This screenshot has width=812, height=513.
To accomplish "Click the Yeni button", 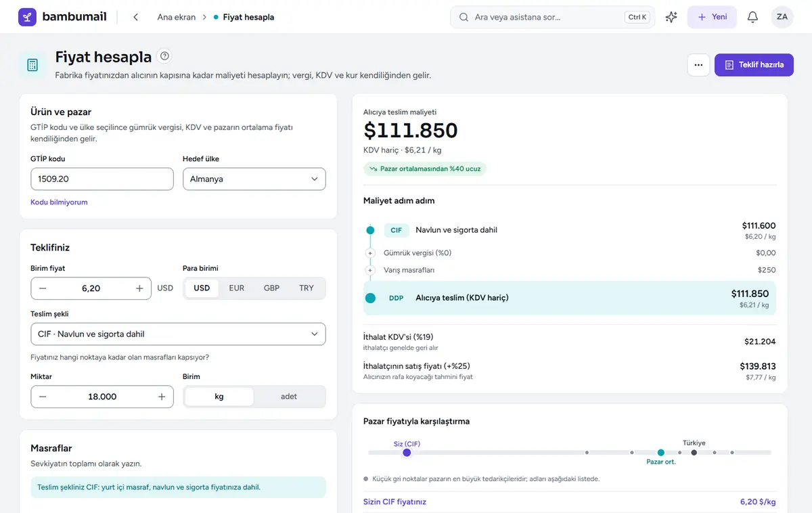I will coord(712,17).
